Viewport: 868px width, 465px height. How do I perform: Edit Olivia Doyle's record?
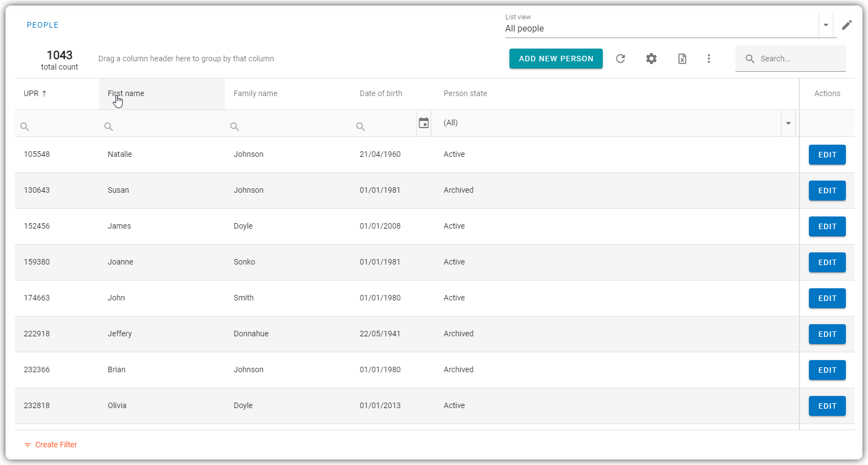(x=827, y=406)
